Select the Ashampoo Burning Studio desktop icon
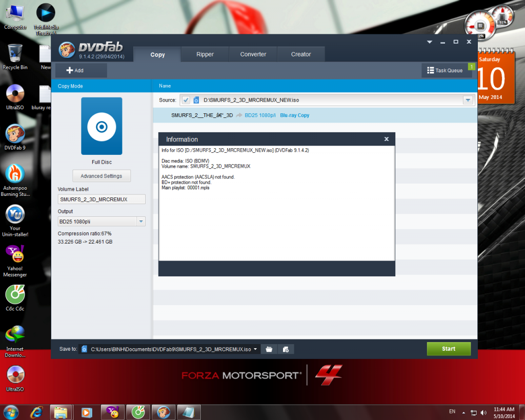The width and height of the screenshot is (525, 420). tap(15, 180)
